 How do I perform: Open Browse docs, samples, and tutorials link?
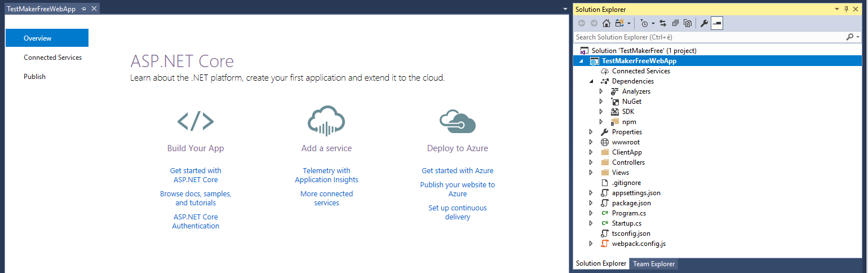click(196, 198)
